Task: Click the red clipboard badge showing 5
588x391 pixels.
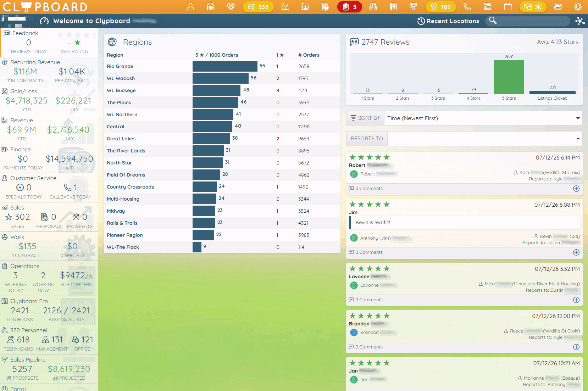Action: pos(350,7)
